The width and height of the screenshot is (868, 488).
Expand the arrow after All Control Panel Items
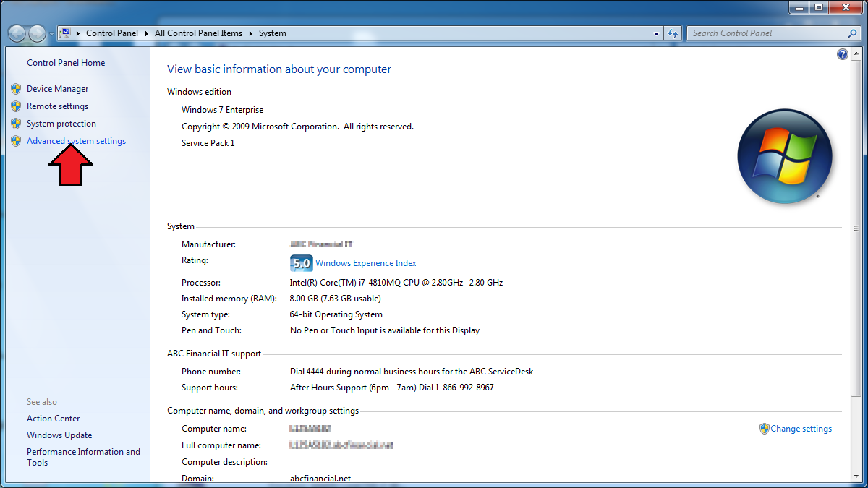tap(251, 33)
